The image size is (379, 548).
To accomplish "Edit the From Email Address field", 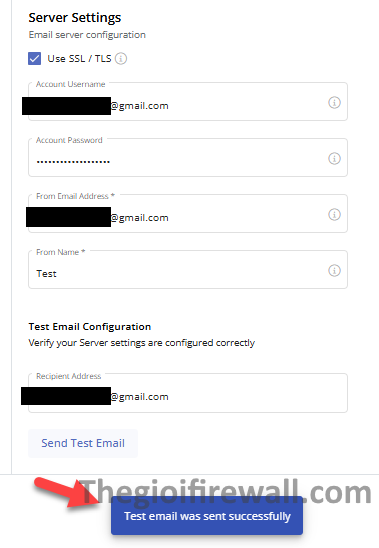I will (x=188, y=214).
